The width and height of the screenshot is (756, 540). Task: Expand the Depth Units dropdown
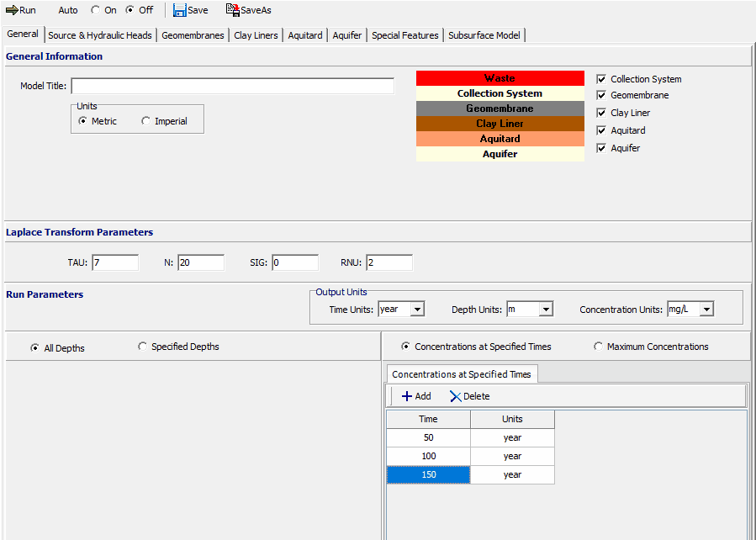[546, 310]
